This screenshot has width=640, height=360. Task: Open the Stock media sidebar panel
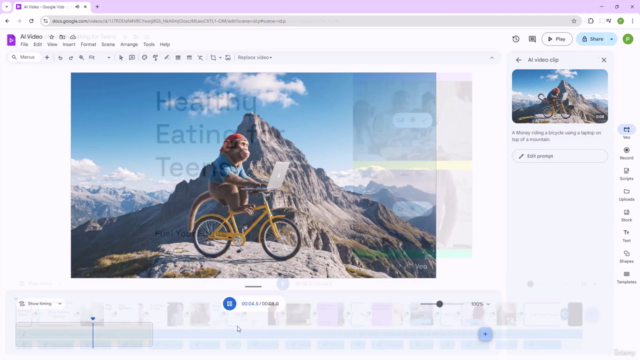[x=627, y=215]
